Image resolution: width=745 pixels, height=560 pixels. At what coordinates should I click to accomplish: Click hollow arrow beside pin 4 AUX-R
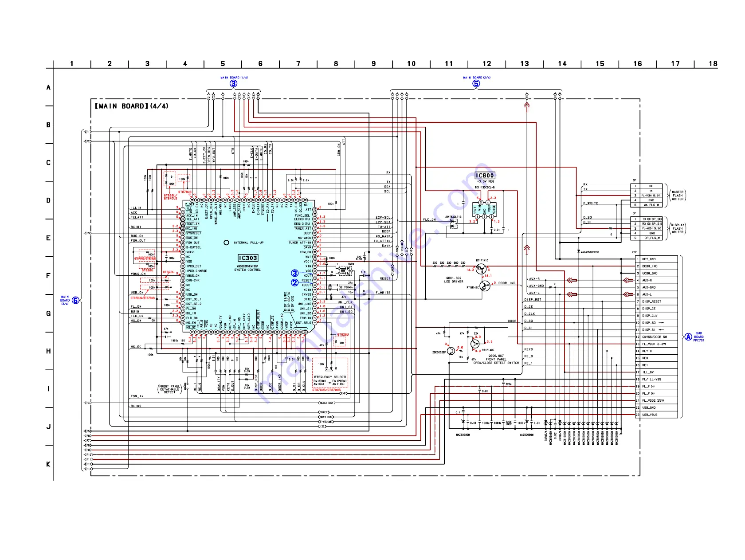coord(628,280)
